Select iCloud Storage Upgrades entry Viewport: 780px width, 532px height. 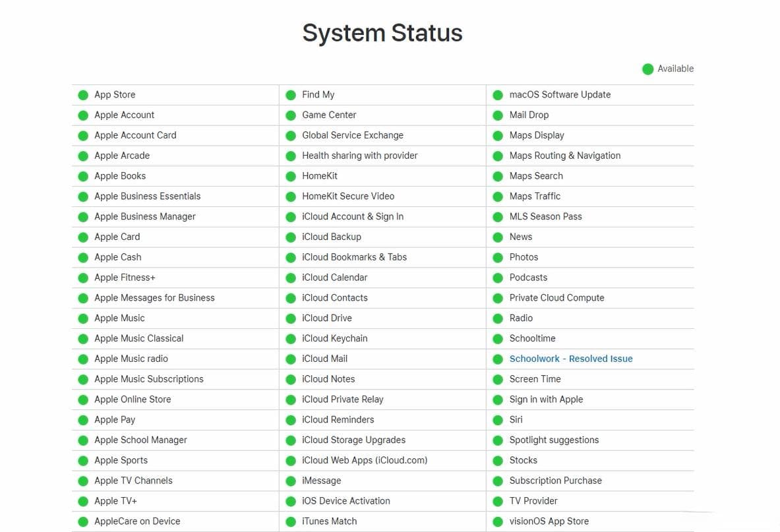[353, 440]
